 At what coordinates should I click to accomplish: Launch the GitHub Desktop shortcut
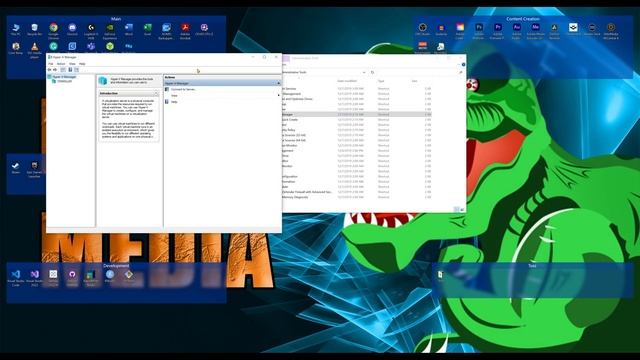[x=72, y=278]
